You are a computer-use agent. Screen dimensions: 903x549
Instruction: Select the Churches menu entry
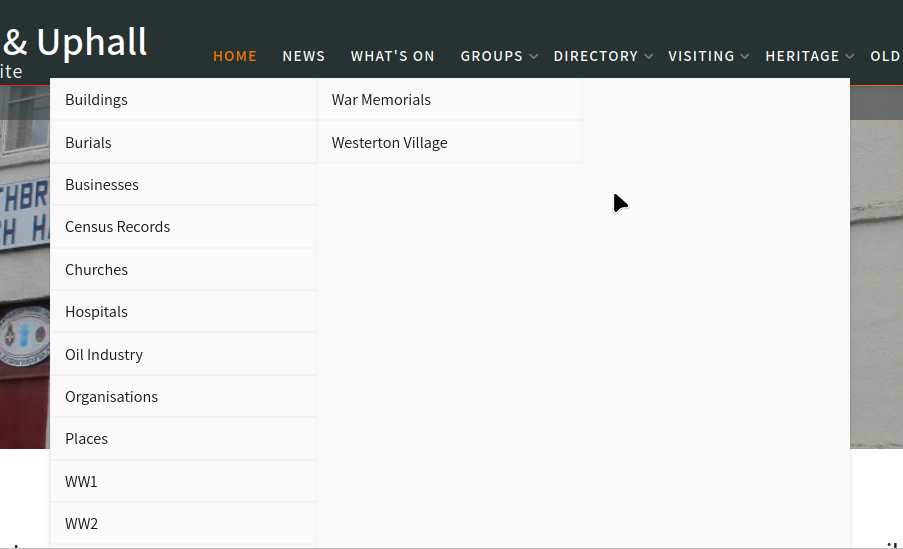click(x=96, y=270)
